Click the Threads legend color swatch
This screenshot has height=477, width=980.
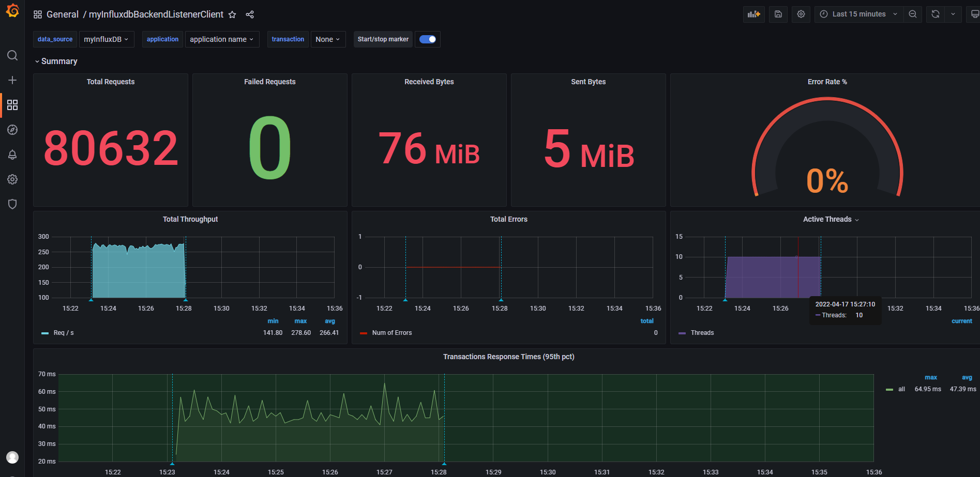point(682,333)
